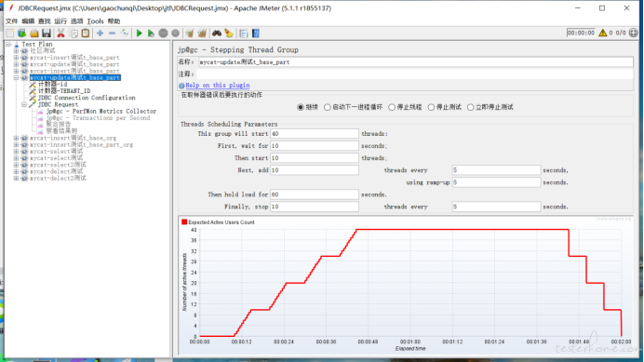
Task: Select the 继续 radio button
Action: pos(301,107)
